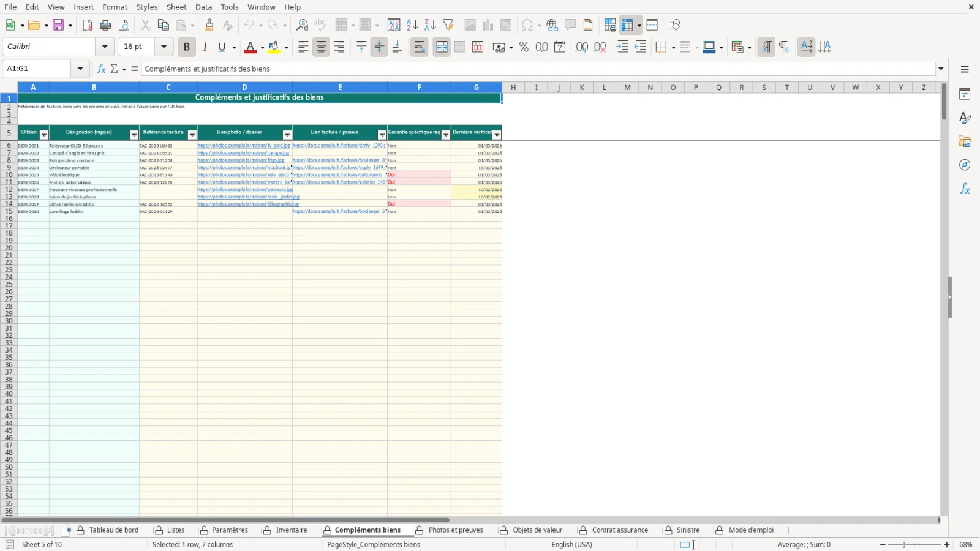Print the spreadsheet
Screen dimensions: 980x551
pyautogui.click(x=105, y=25)
